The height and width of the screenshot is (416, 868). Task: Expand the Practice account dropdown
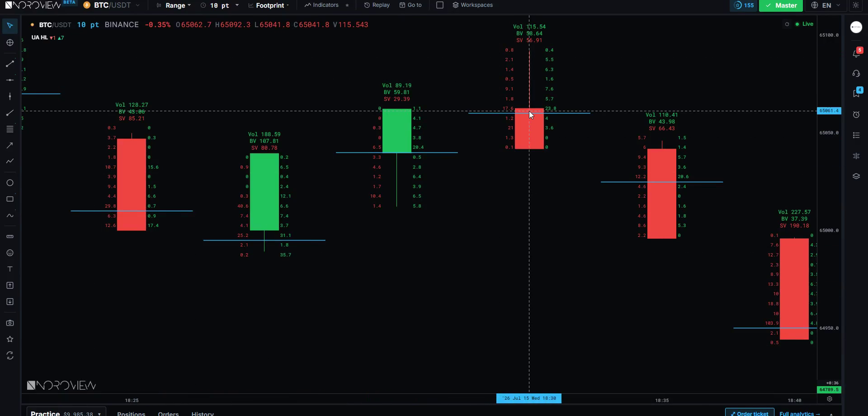[66, 413]
